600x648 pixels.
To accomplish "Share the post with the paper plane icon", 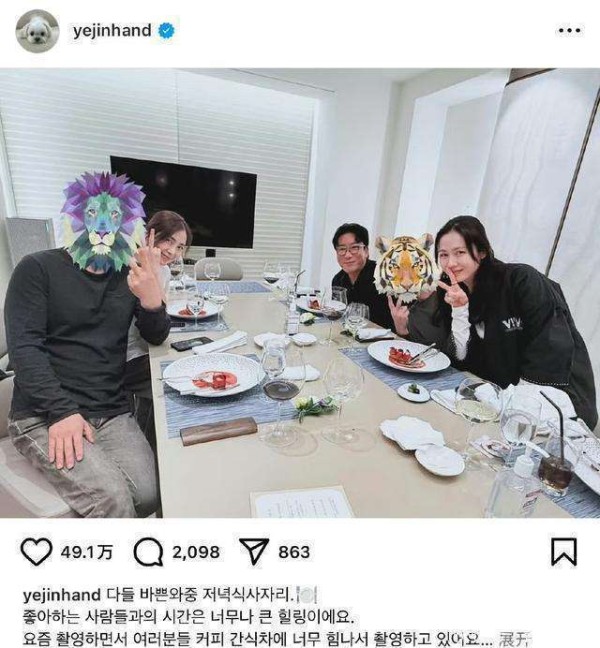I will (254, 552).
